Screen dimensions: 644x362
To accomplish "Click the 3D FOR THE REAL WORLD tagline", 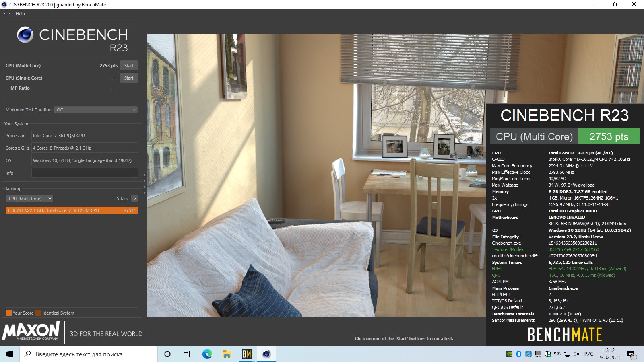I will 106,334.
